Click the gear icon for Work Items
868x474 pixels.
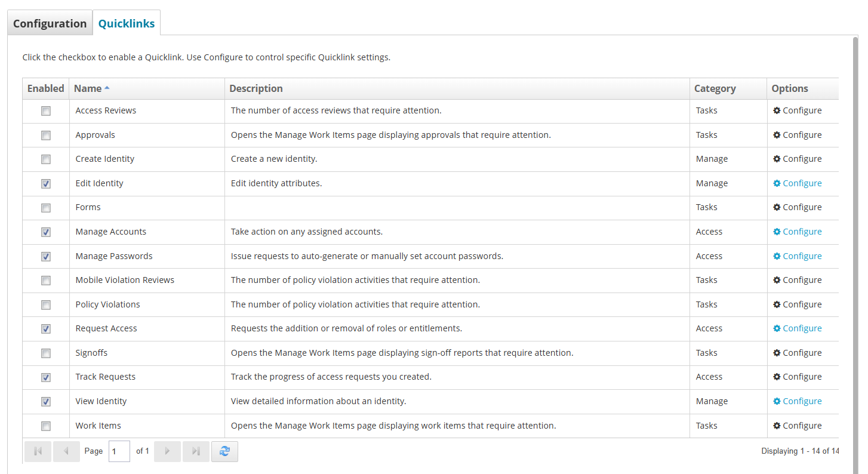(777, 426)
